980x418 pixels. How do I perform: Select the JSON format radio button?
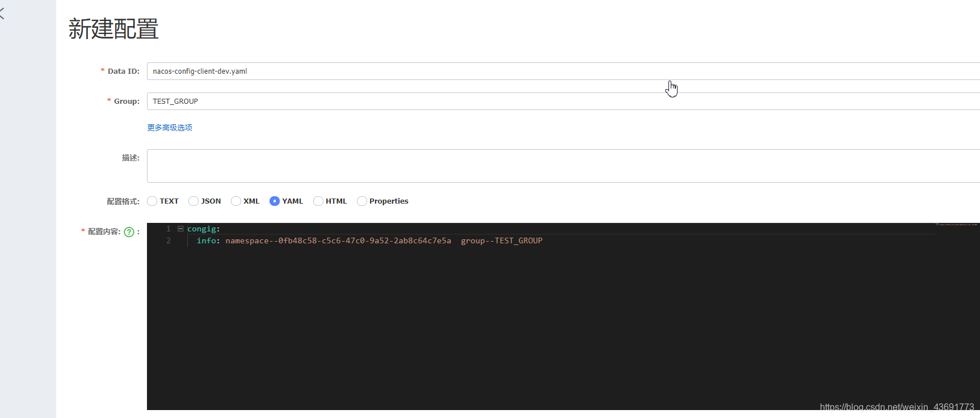coord(194,201)
